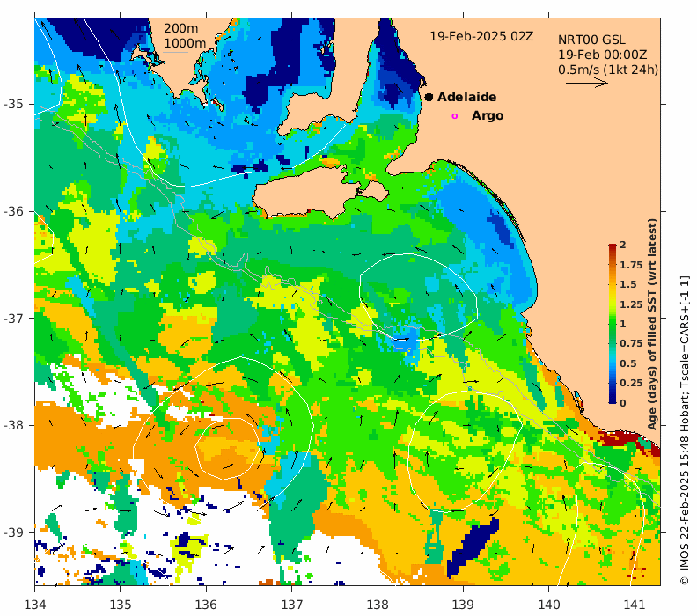Viewport: 697px width, 616px height.
Task: Click the Argo legend text
Action: tap(488, 115)
